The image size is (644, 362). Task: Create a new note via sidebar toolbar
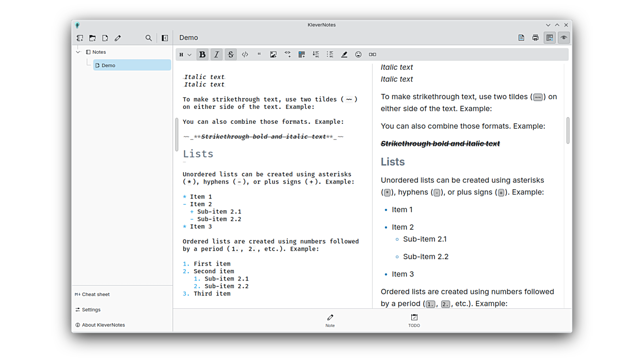(x=105, y=38)
